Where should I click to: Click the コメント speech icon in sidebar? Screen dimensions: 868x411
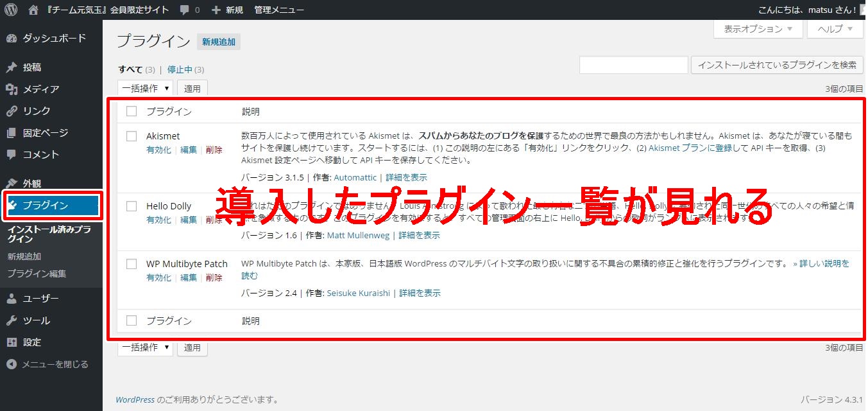[12, 155]
